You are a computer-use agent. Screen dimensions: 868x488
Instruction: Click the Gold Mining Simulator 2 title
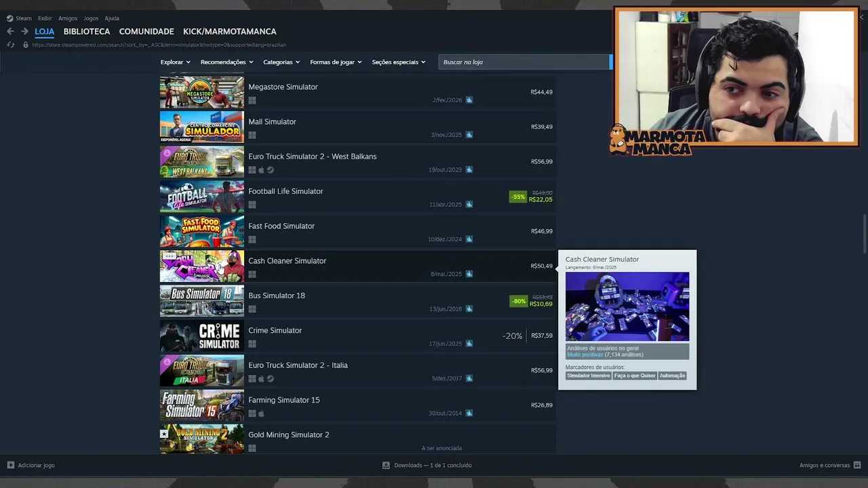289,435
